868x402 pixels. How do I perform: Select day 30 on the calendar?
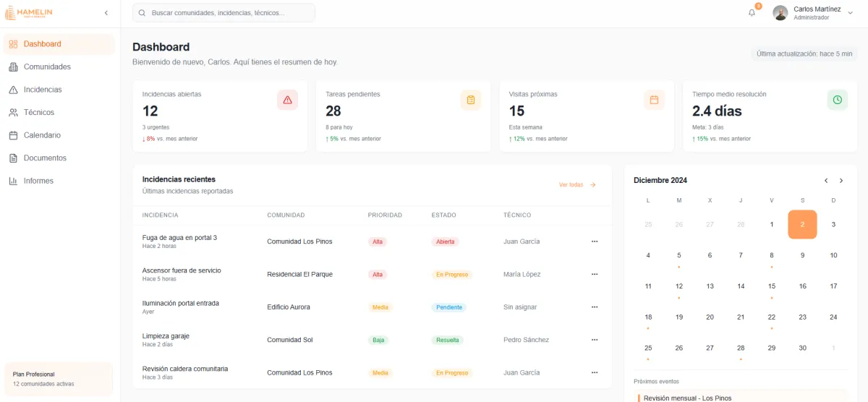802,348
